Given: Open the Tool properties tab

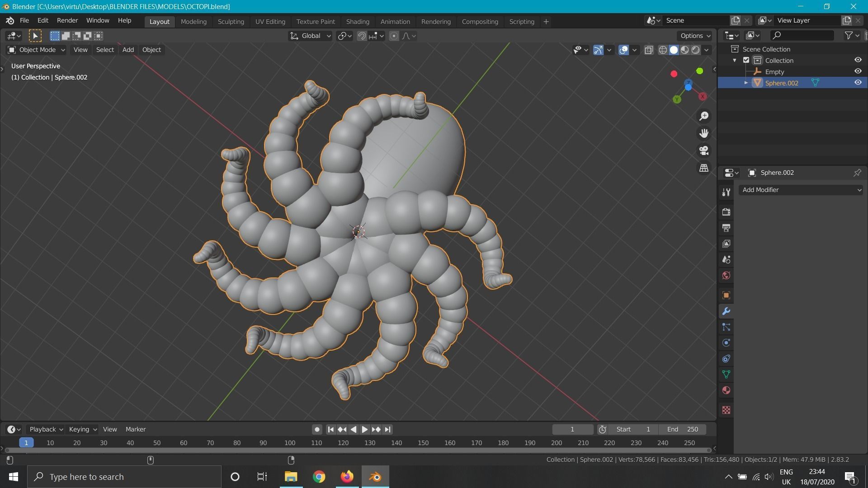Looking at the screenshot, I should coord(726,192).
